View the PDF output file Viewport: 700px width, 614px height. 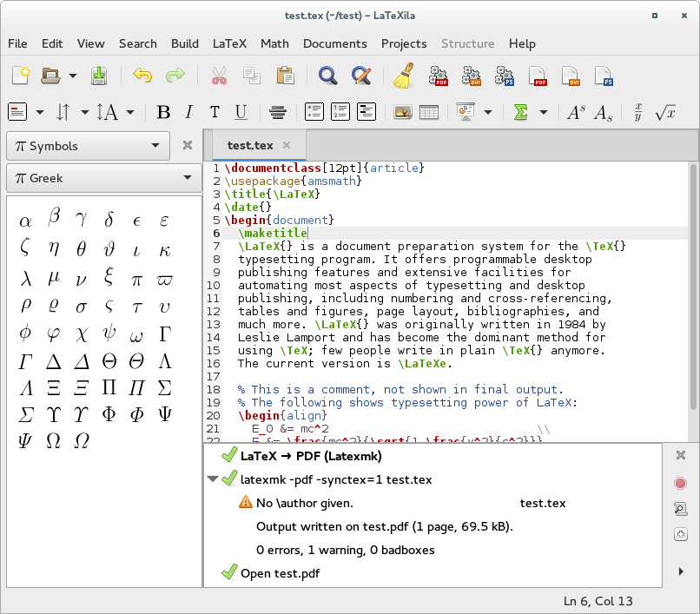coord(538,76)
